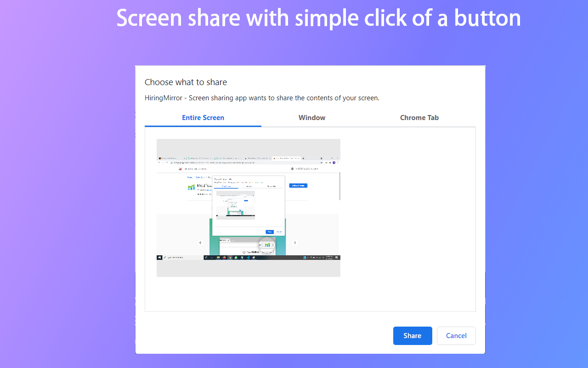
Task: Click the bookmark star beside the magnified logo
Action: tap(260, 245)
